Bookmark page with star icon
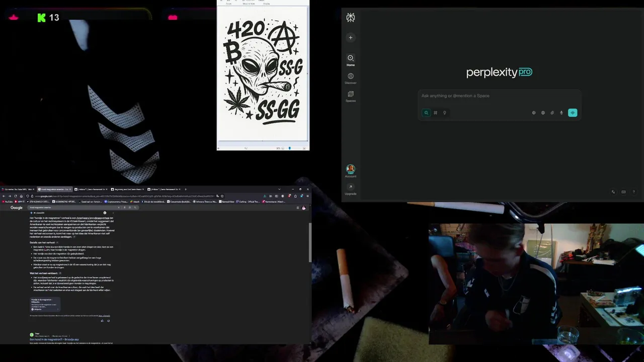Viewport: 644px width, 362px height. pyautogui.click(x=222, y=196)
